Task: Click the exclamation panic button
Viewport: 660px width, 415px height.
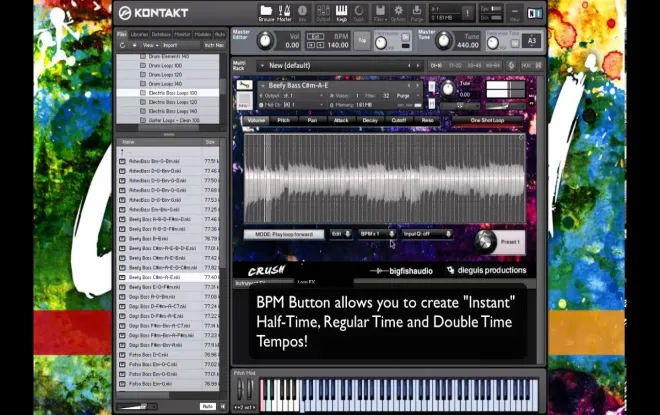Action: pyautogui.click(x=467, y=13)
